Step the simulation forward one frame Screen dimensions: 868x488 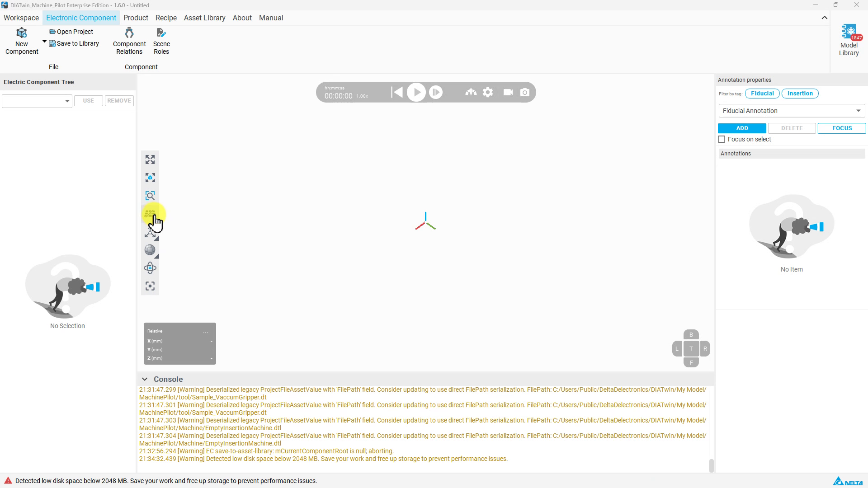[436, 92]
